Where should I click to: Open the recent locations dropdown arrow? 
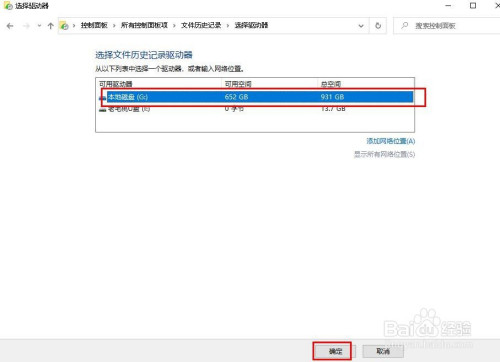pyautogui.click(x=39, y=26)
